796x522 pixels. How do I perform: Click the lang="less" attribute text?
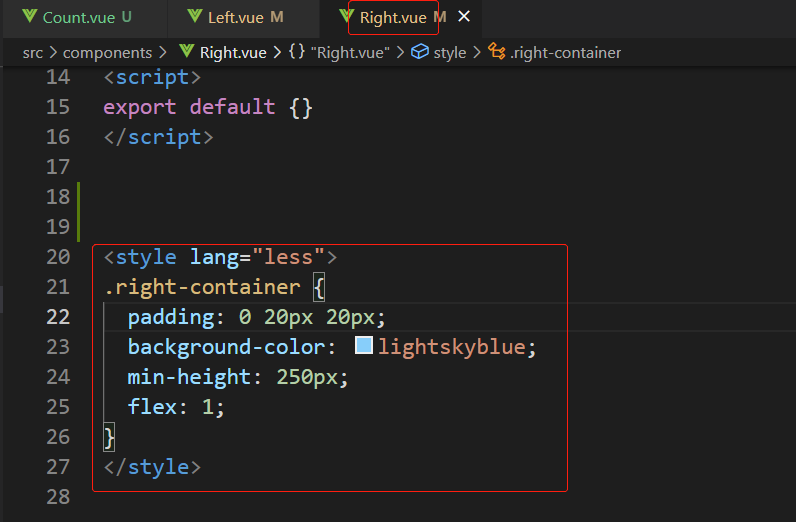coord(257,257)
